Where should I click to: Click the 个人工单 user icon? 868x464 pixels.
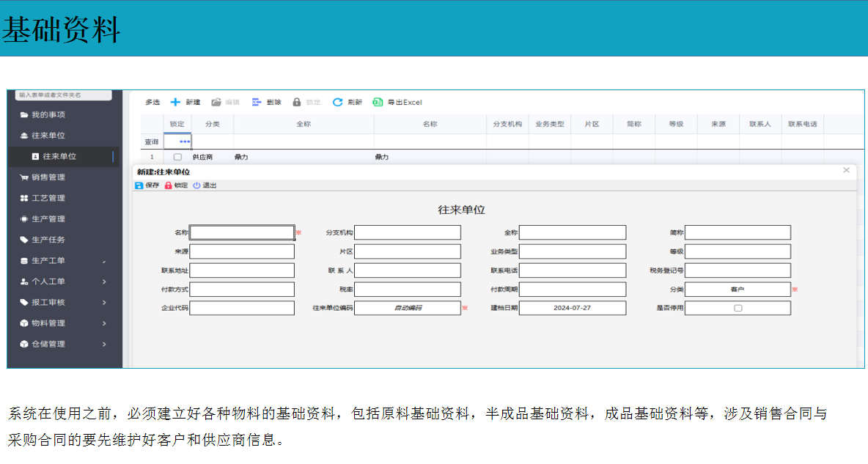tap(23, 281)
